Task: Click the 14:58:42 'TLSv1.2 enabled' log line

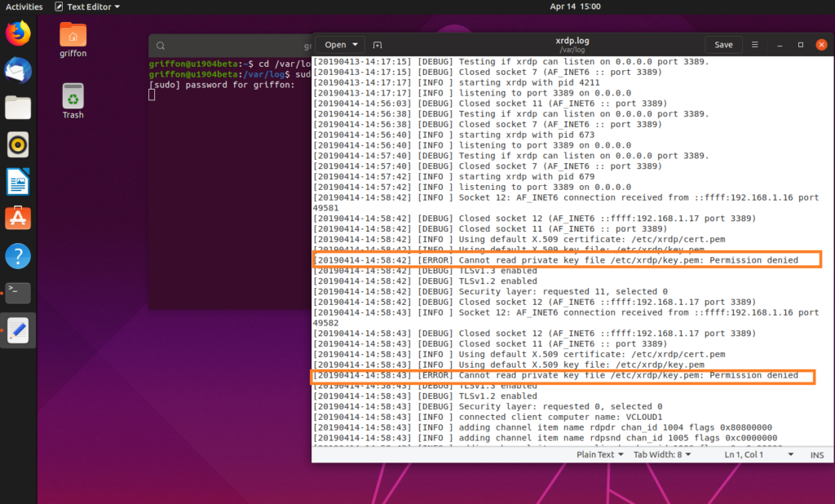Action: pos(425,281)
